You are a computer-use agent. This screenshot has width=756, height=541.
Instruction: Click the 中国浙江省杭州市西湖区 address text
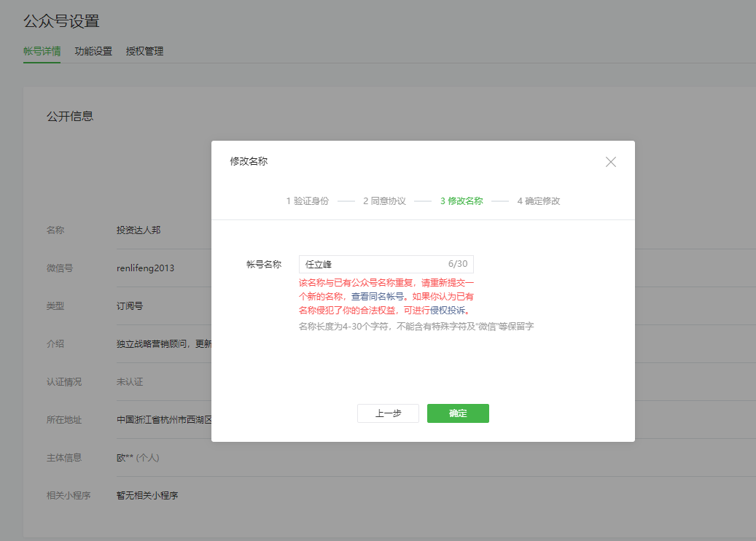pyautogui.click(x=164, y=419)
